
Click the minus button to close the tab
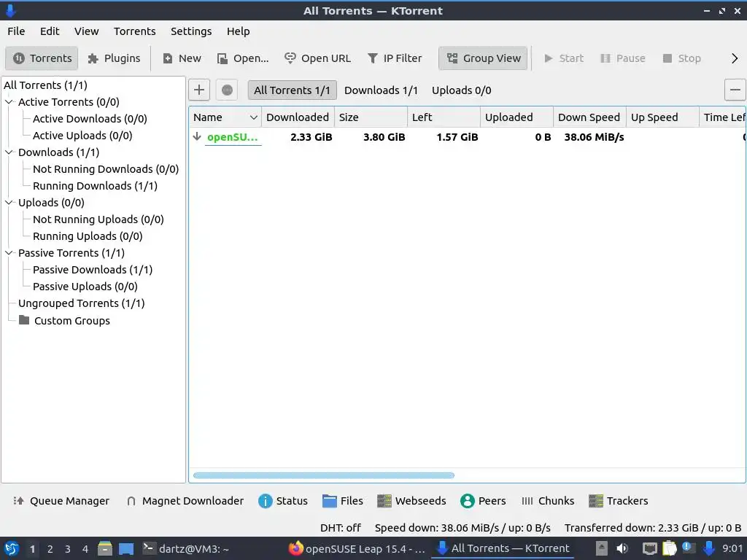(735, 90)
